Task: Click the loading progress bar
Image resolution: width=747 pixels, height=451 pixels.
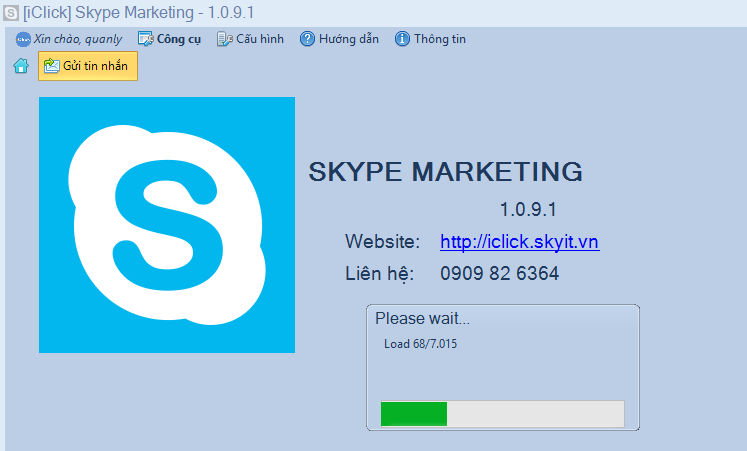Action: tap(503, 413)
